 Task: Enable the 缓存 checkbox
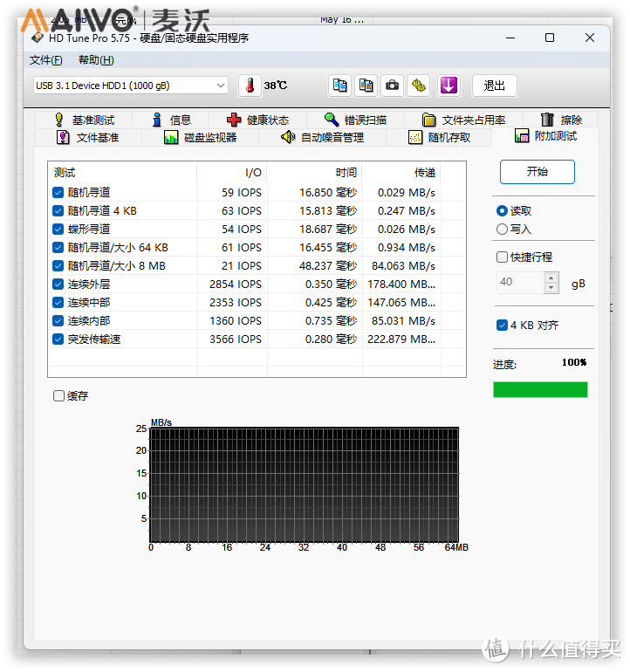click(x=58, y=395)
